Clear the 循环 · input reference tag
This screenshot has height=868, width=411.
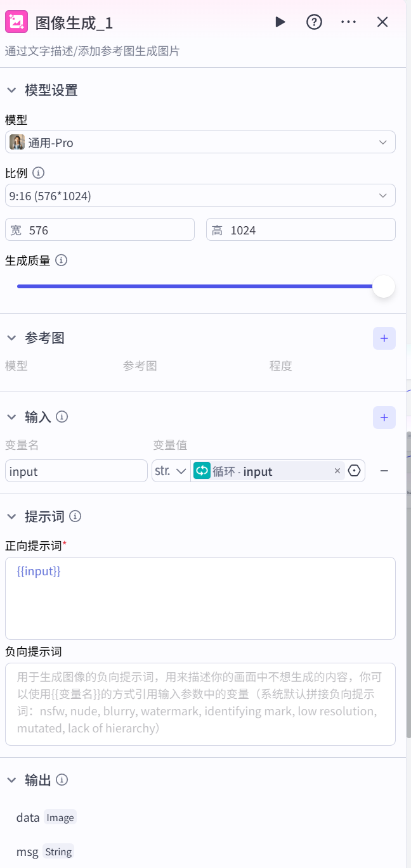pyautogui.click(x=337, y=471)
